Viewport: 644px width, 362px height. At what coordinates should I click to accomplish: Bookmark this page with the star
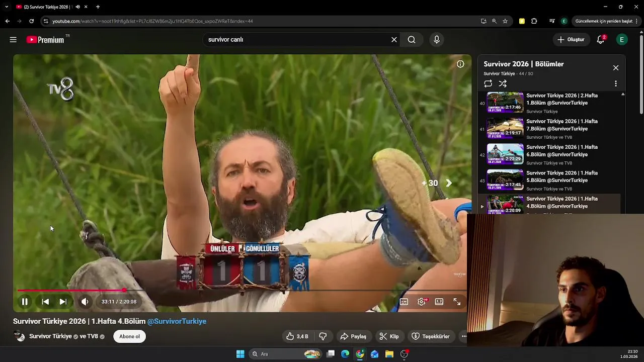click(x=505, y=21)
